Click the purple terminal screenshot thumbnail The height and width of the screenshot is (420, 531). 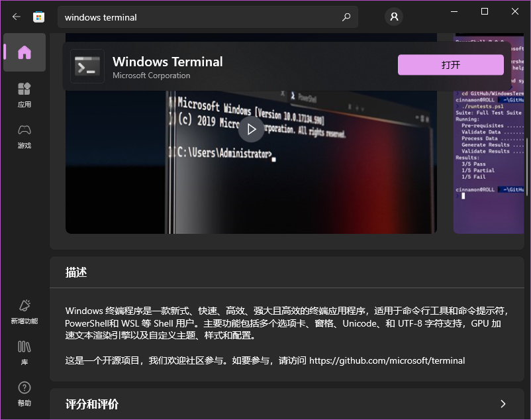(x=489, y=133)
